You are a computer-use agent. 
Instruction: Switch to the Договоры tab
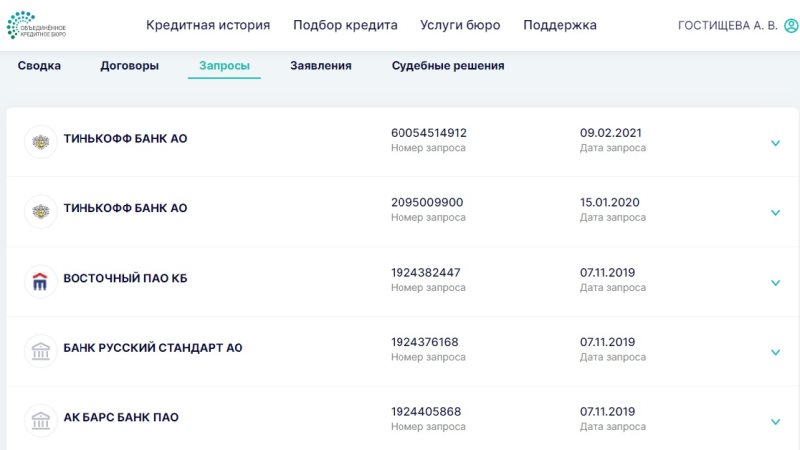pyautogui.click(x=129, y=66)
